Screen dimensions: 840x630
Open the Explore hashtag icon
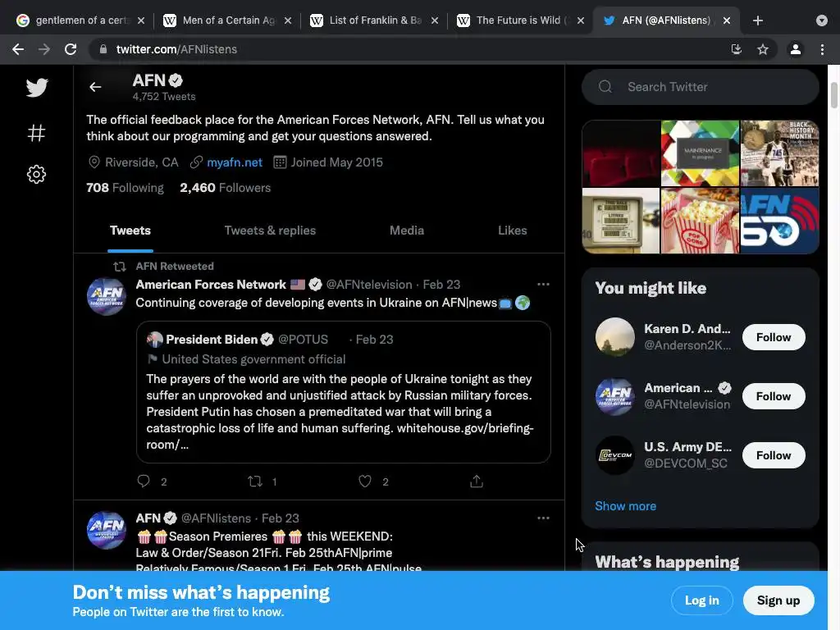pyautogui.click(x=36, y=133)
